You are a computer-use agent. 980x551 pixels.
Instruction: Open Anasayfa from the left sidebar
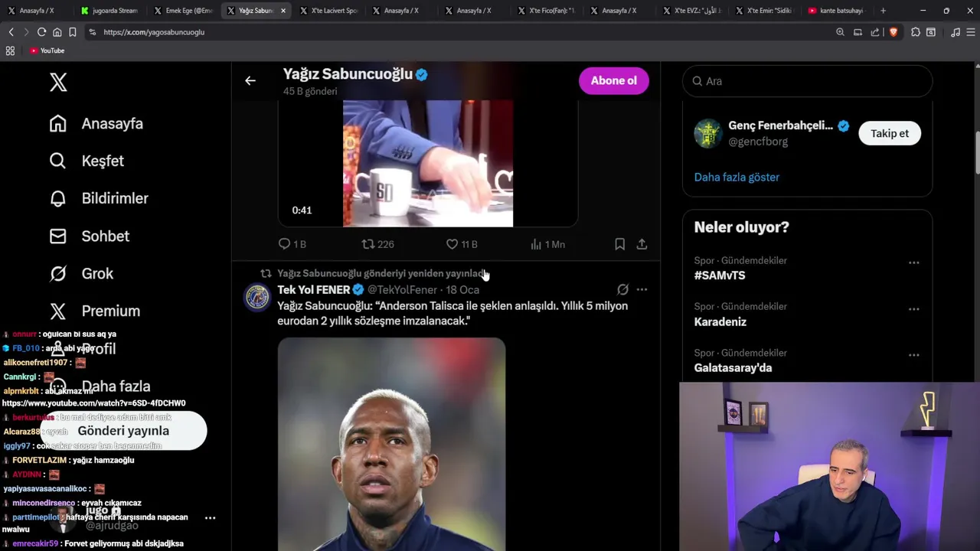click(x=96, y=123)
